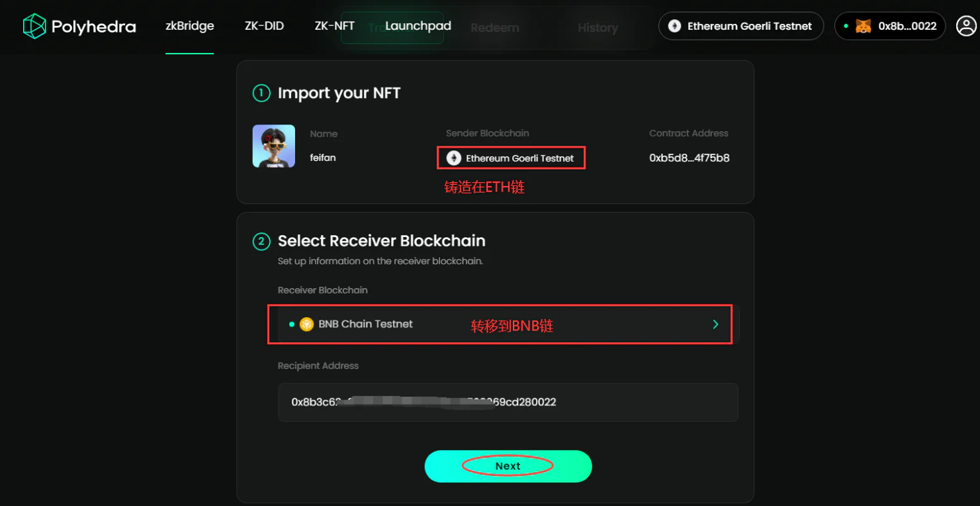This screenshot has height=506, width=980.
Task: Click the Ethereum icon beside Sender Blockchain
Action: [453, 158]
